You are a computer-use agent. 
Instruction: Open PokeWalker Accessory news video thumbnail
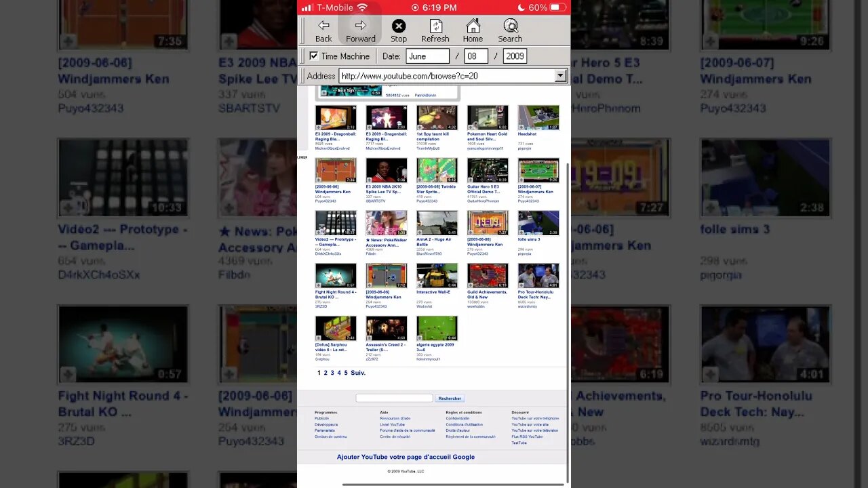coord(387,223)
